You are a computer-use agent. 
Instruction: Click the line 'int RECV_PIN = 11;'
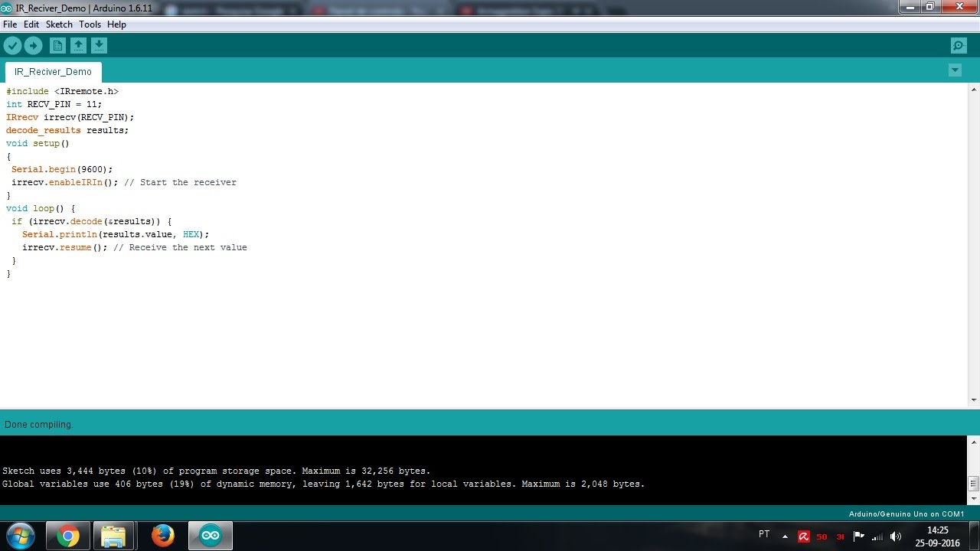coord(54,104)
